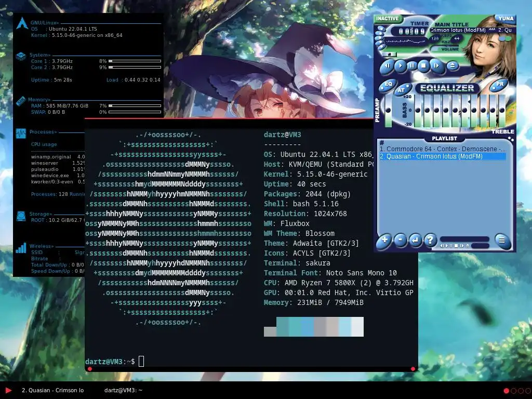The width and height of the screenshot is (532, 399).
Task: Toggle the EQ on/off button in the equalizer
Action: [x=389, y=85]
